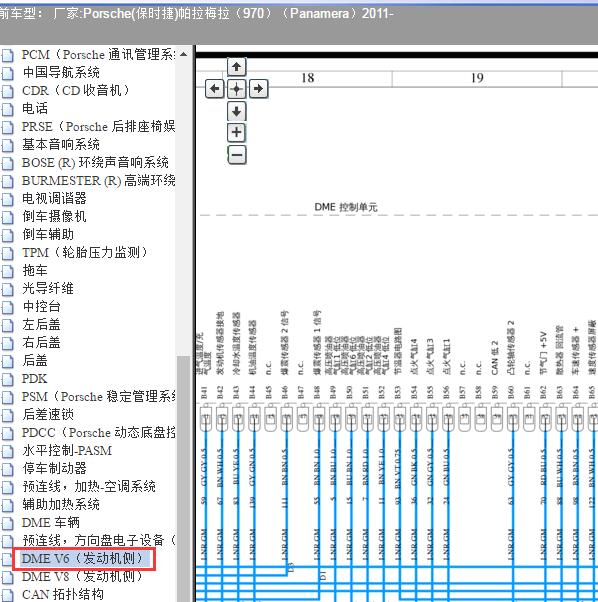Click the document icon beside 电视调谐器
The image size is (598, 602).
7,199
